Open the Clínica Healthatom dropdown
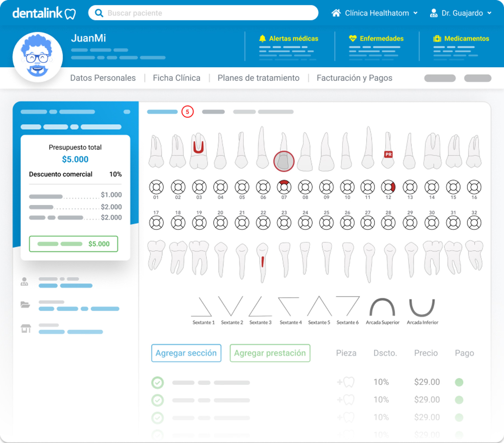 pyautogui.click(x=375, y=13)
